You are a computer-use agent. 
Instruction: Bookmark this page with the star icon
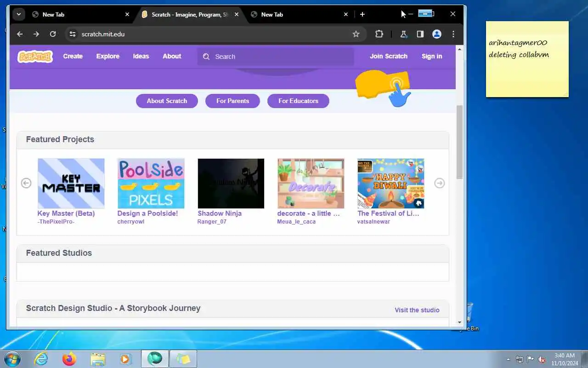tap(356, 34)
